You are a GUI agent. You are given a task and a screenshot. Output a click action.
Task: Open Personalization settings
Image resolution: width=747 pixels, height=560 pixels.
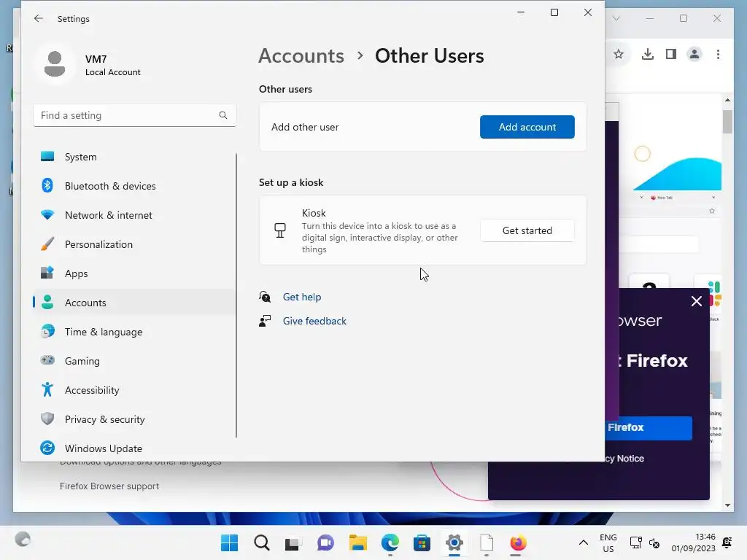134,244
